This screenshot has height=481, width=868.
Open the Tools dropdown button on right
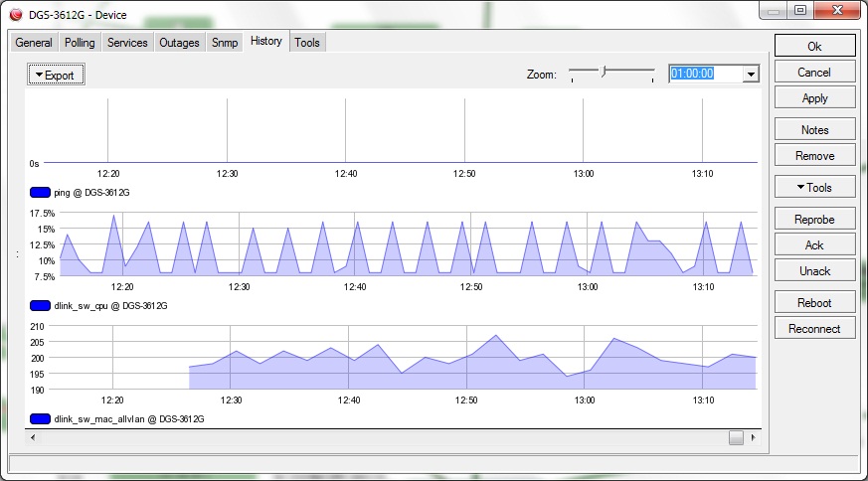(814, 188)
